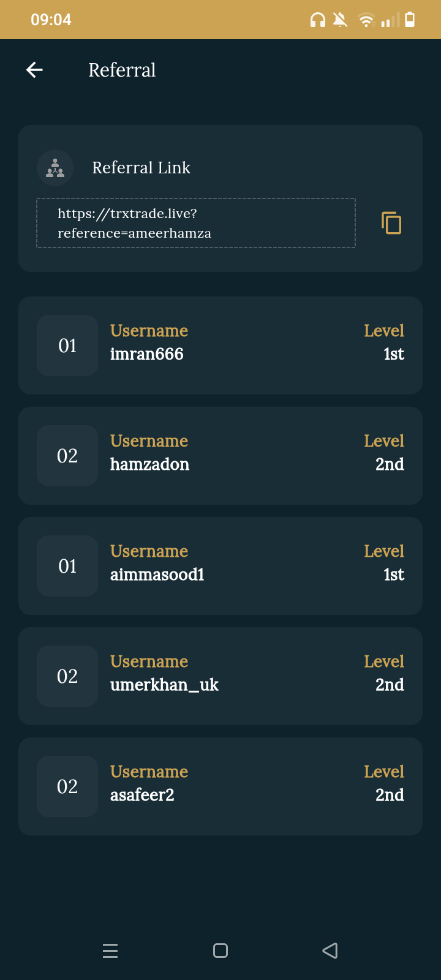The image size is (441, 980).
Task: Open recent apps via navigation menu icon
Action: click(x=110, y=951)
